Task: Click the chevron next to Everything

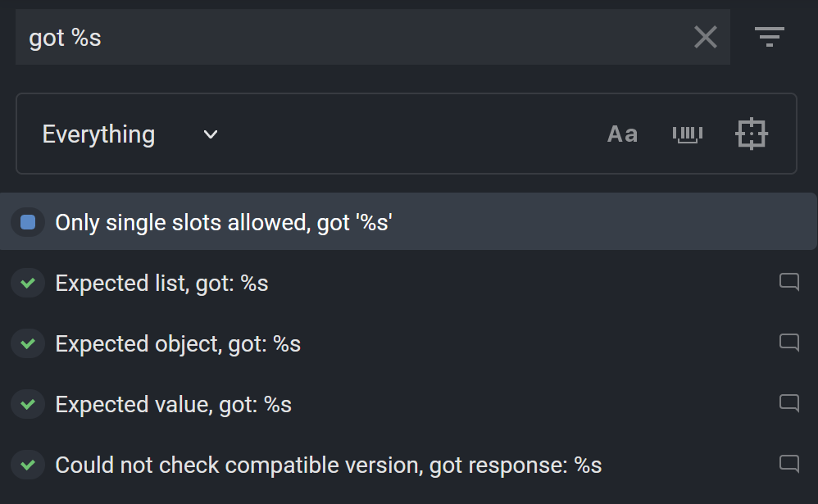Action: pos(211,134)
